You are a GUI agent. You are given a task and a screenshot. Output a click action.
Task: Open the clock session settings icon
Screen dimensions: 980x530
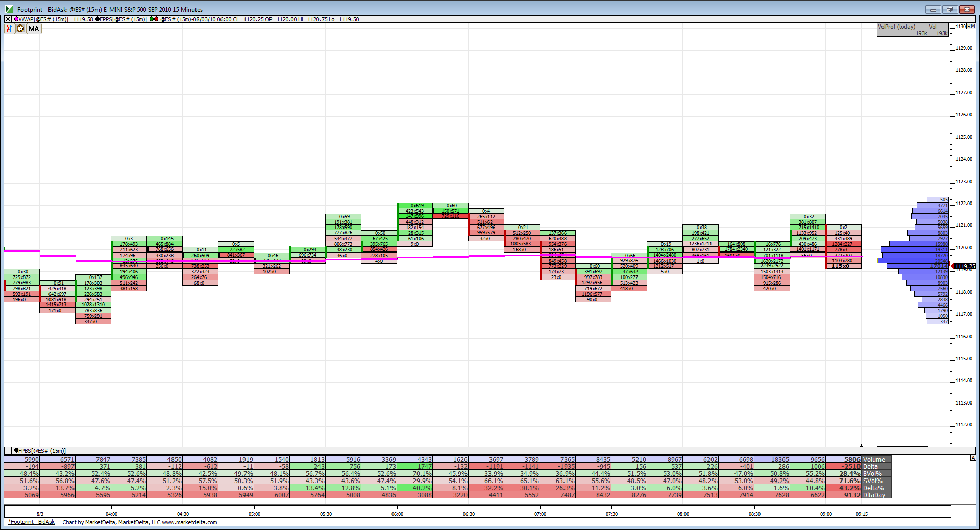(x=20, y=29)
